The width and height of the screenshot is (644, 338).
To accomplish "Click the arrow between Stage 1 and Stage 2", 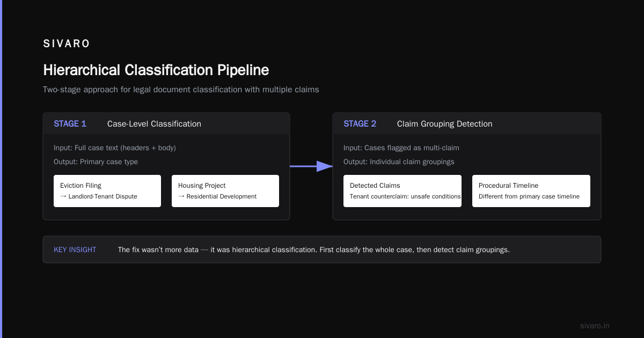I will point(311,166).
